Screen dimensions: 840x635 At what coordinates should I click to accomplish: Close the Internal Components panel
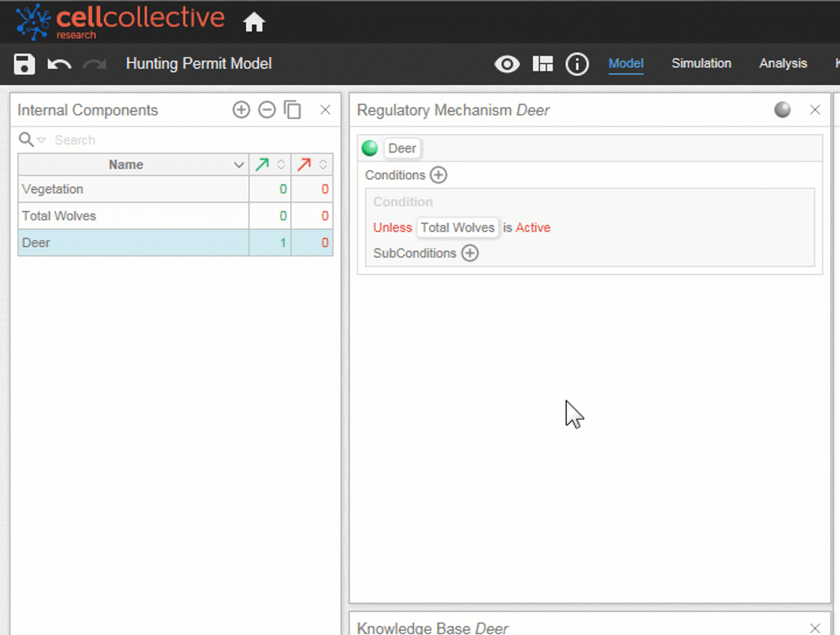click(x=325, y=110)
